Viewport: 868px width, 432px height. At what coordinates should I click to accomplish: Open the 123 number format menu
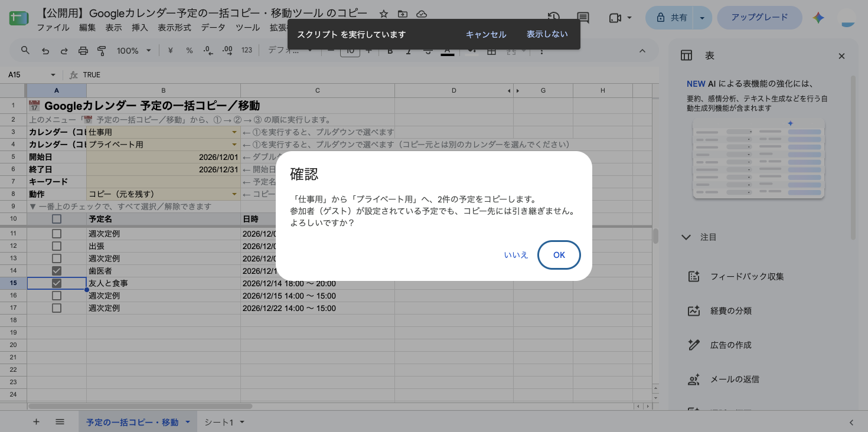click(x=247, y=51)
